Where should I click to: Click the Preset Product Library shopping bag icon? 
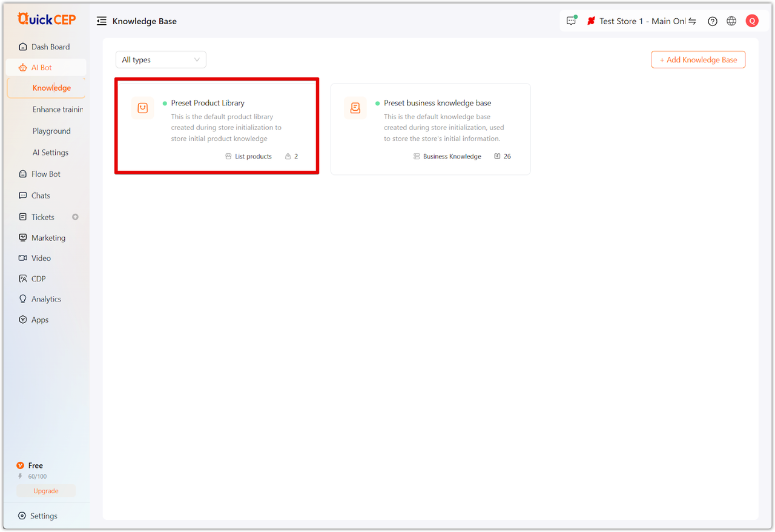[143, 108]
